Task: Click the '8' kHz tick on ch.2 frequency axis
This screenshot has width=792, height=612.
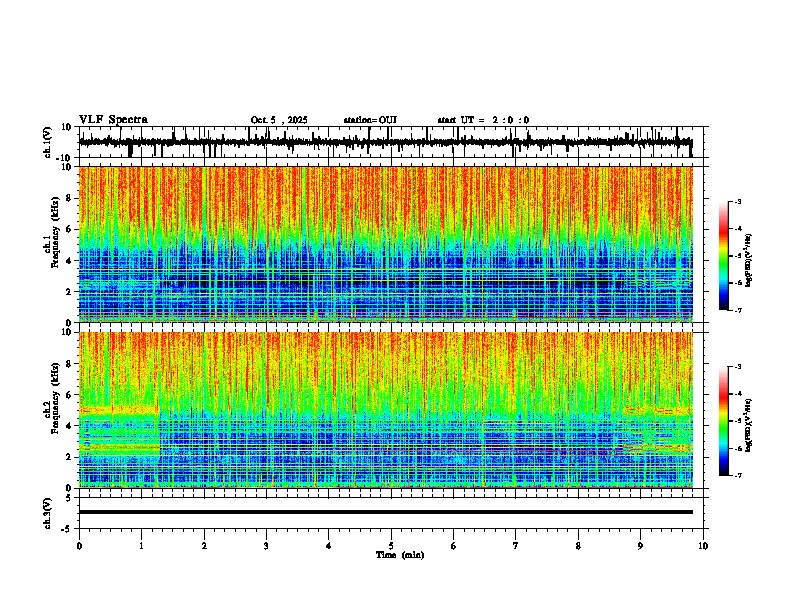Action: (x=69, y=364)
